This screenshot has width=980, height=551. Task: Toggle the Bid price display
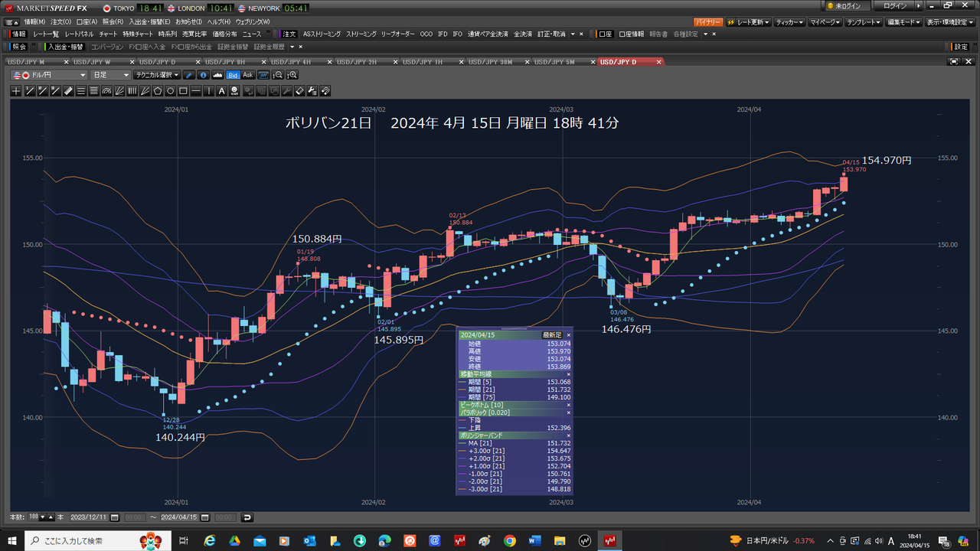234,75
